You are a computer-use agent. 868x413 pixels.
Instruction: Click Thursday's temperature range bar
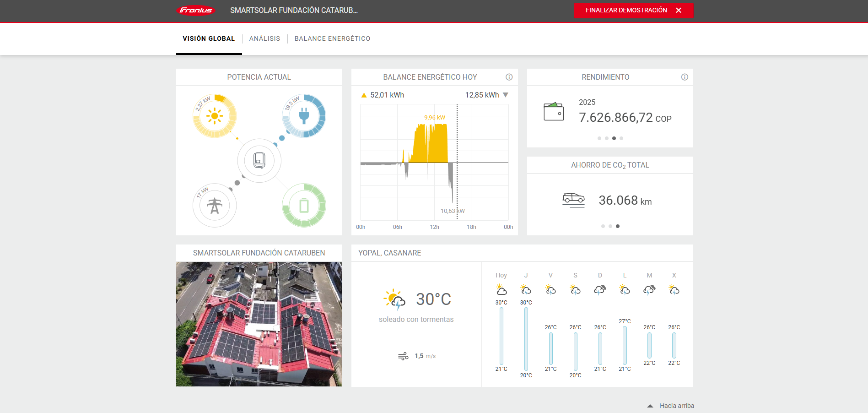526,339
